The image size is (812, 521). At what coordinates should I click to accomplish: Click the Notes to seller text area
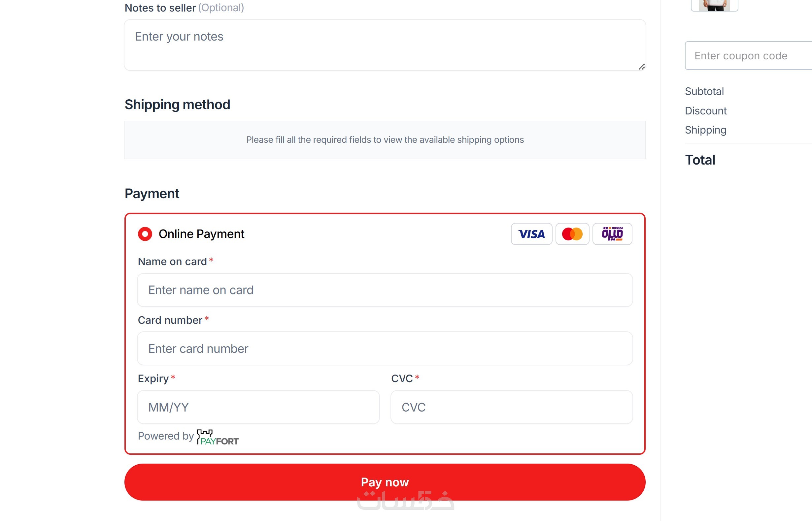(x=384, y=45)
